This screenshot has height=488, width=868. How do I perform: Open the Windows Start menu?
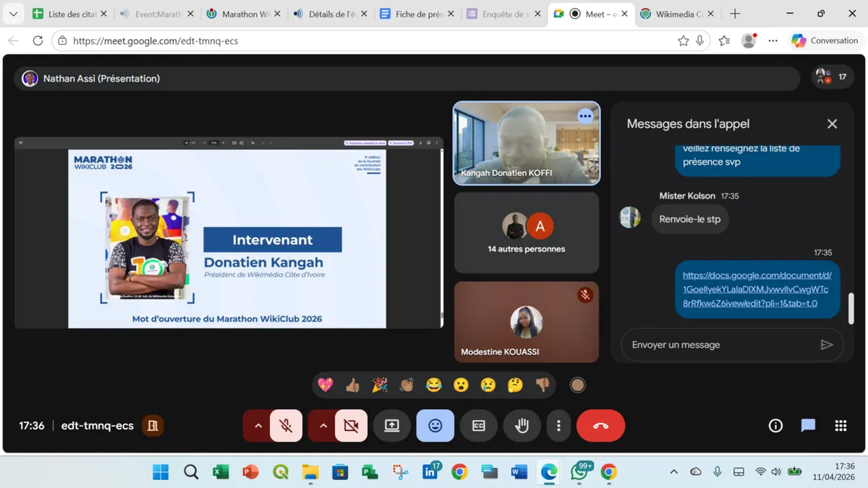[161, 472]
